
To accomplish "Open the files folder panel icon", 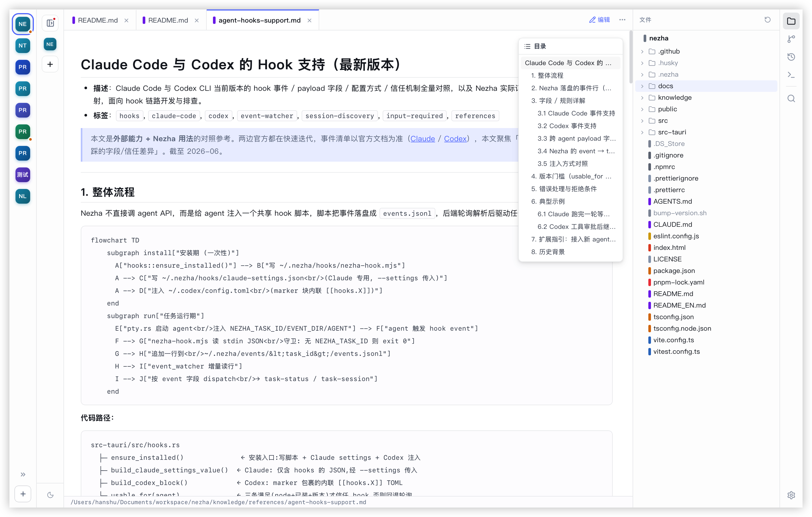I will [x=791, y=21].
